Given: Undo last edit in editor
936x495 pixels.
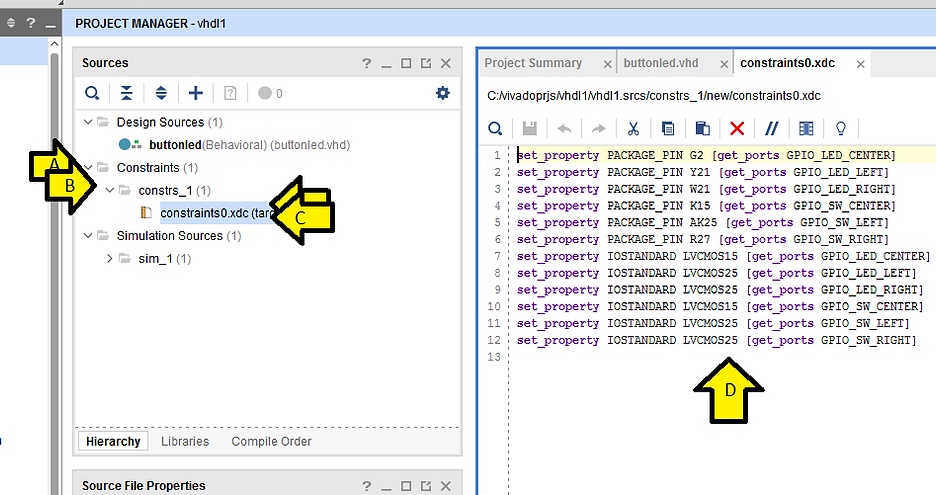Looking at the screenshot, I should 564,128.
